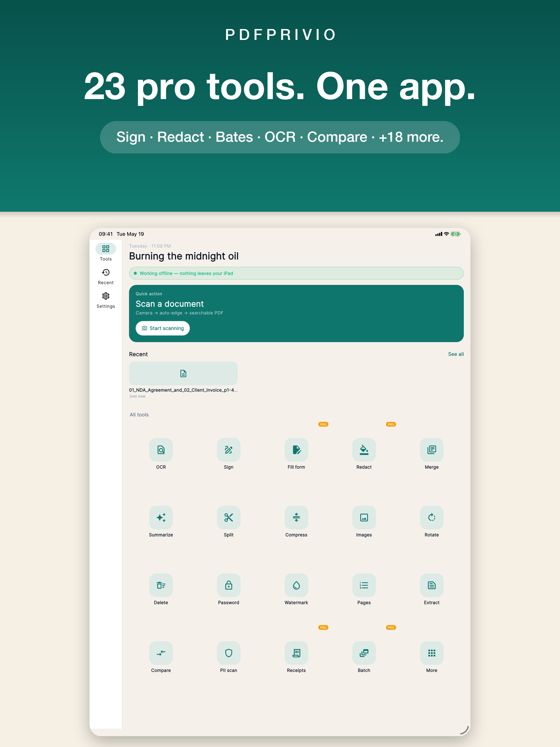Open the Delete pages tool
The height and width of the screenshot is (747, 560).
tap(161, 585)
